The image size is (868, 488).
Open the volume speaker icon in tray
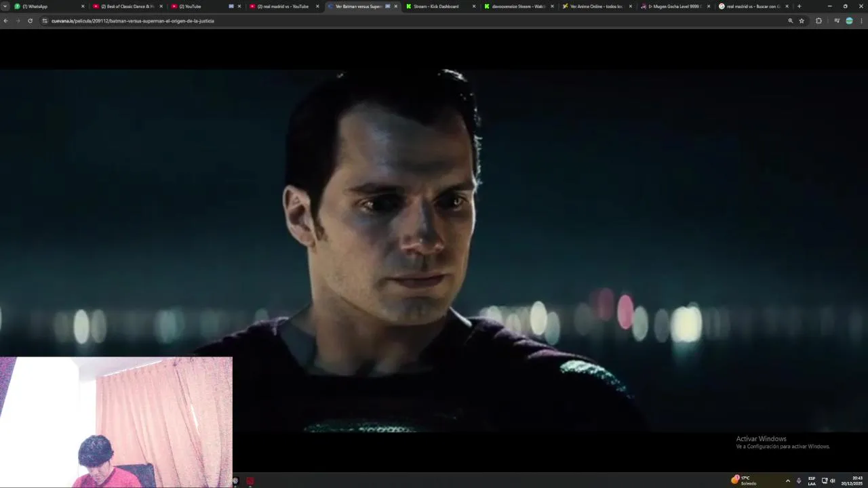click(x=833, y=481)
